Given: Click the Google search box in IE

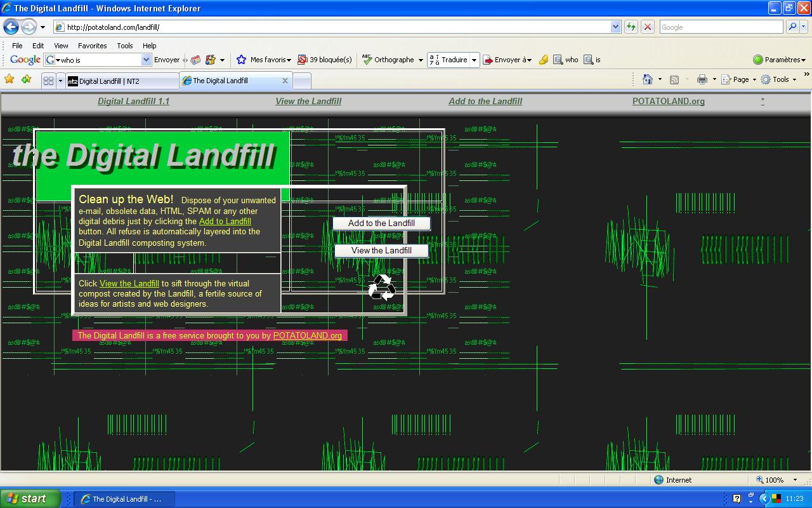Looking at the screenshot, I should point(721,27).
